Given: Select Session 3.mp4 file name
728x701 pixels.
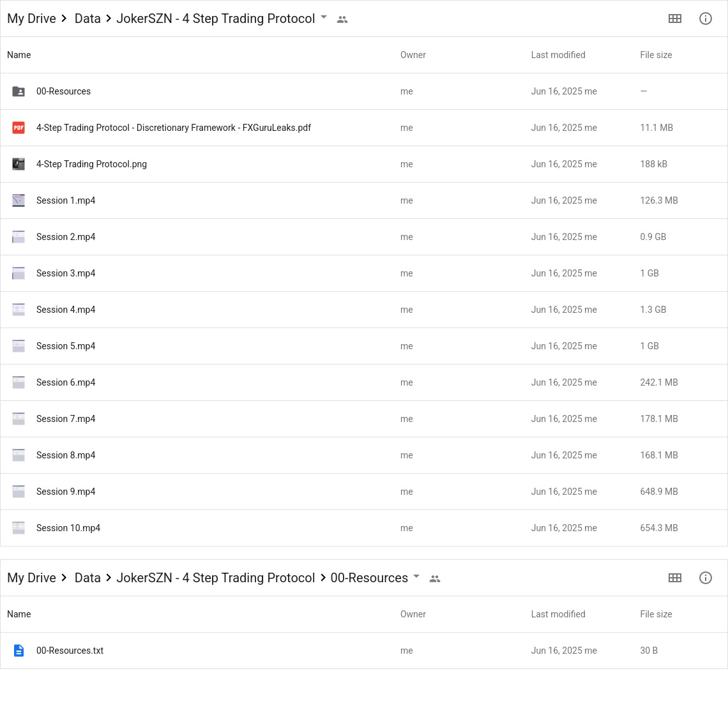Looking at the screenshot, I should pyautogui.click(x=66, y=273).
